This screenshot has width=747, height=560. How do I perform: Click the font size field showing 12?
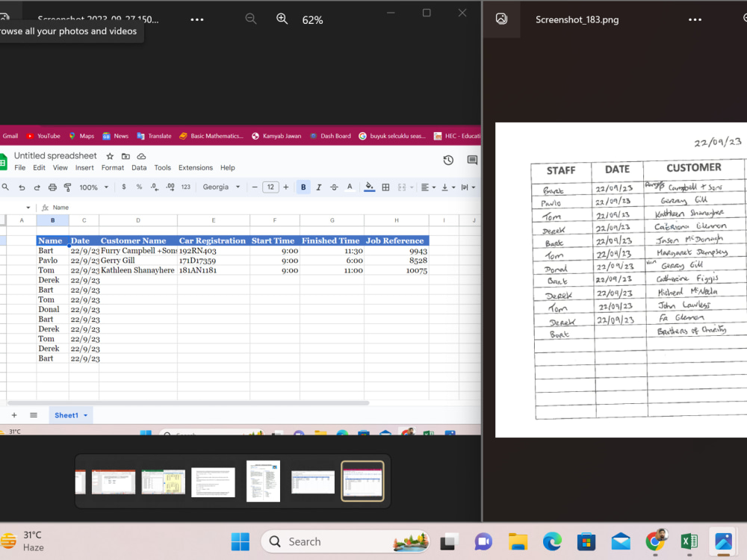pos(270,187)
